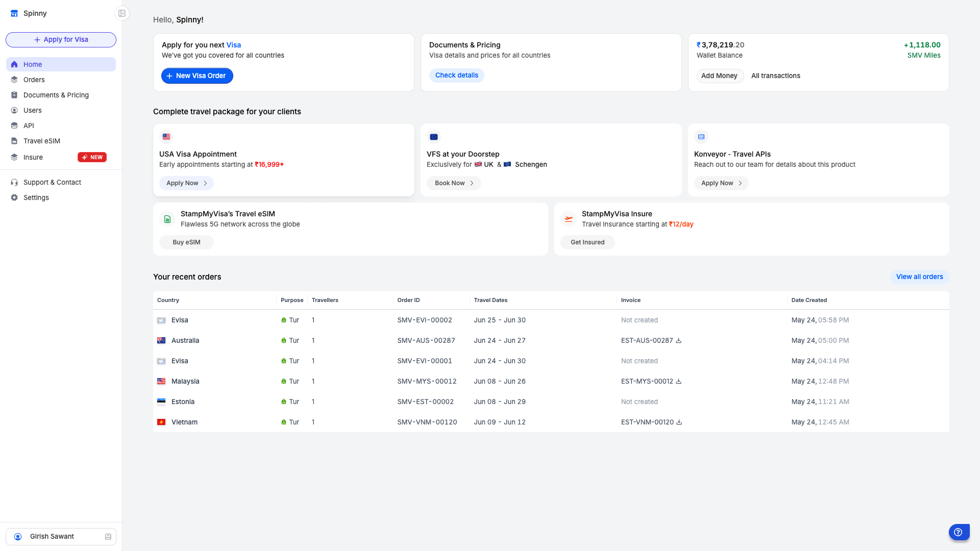This screenshot has width=980, height=551.
Task: Open Settings from the sidebar
Action: [36, 197]
